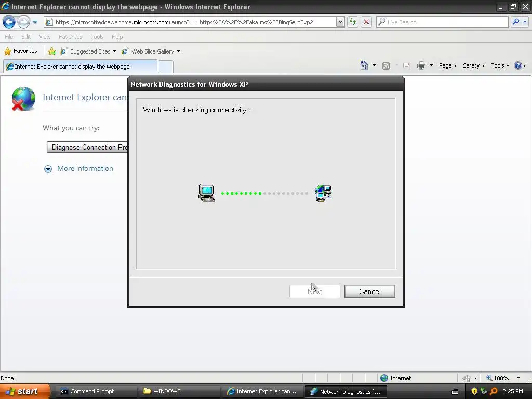Stop loading with the red X icon
Screen dimensions: 532x399
366,22
